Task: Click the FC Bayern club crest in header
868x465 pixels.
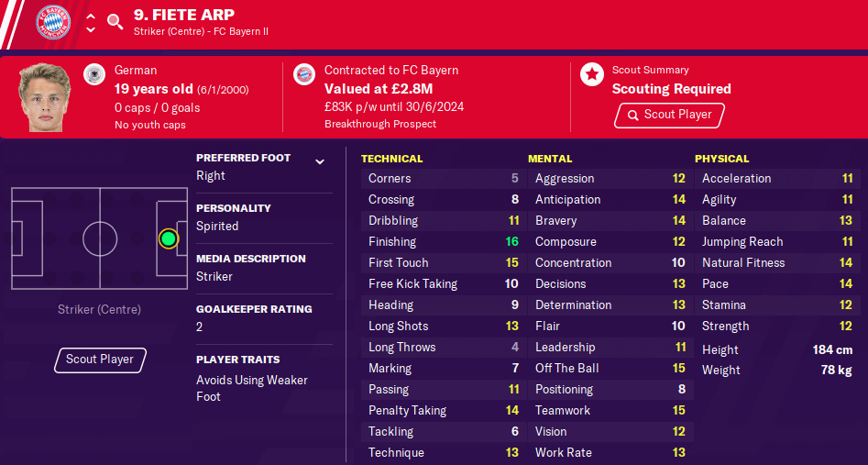Action: pos(53,22)
